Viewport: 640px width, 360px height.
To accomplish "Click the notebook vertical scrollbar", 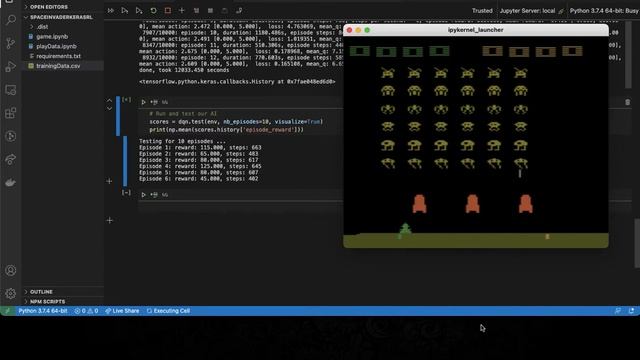I will (637, 244).
